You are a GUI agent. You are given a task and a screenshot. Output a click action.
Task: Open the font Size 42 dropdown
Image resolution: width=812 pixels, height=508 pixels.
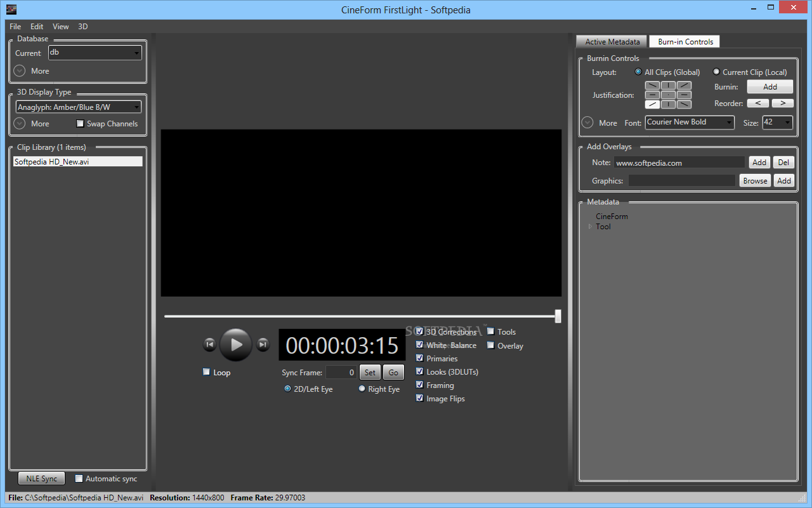click(777, 122)
